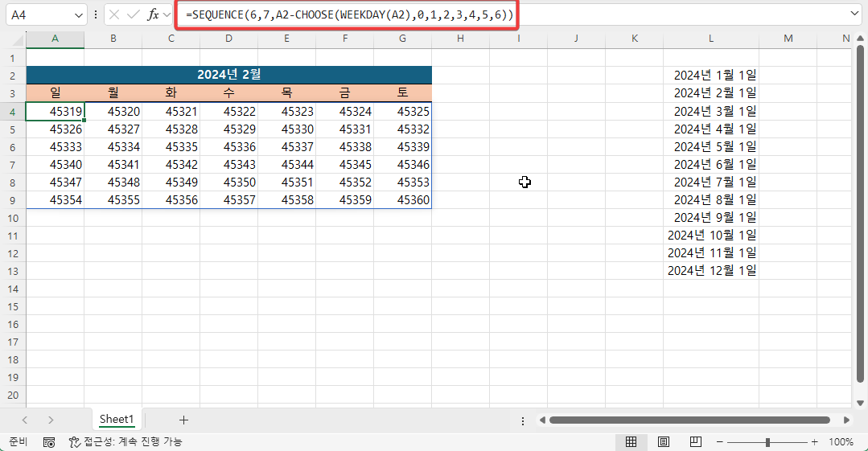
Task: Select cell containing 45337
Action: (x=286, y=146)
